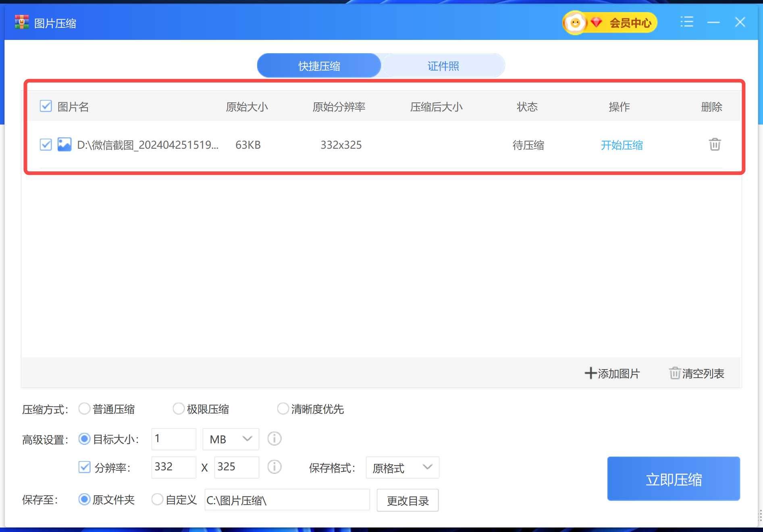Click the 原始大小 column header
This screenshot has height=532, width=763.
click(x=247, y=107)
